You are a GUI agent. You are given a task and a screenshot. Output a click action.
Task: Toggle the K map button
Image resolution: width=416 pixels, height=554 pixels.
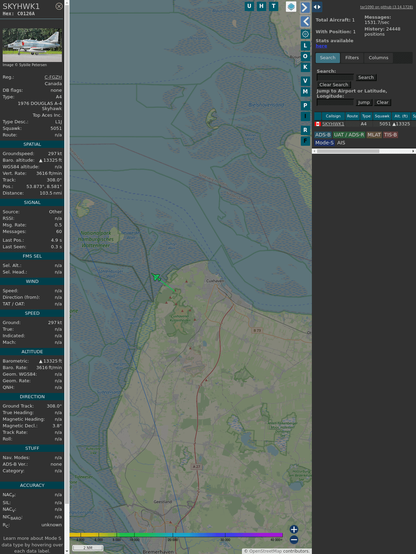[x=305, y=67]
